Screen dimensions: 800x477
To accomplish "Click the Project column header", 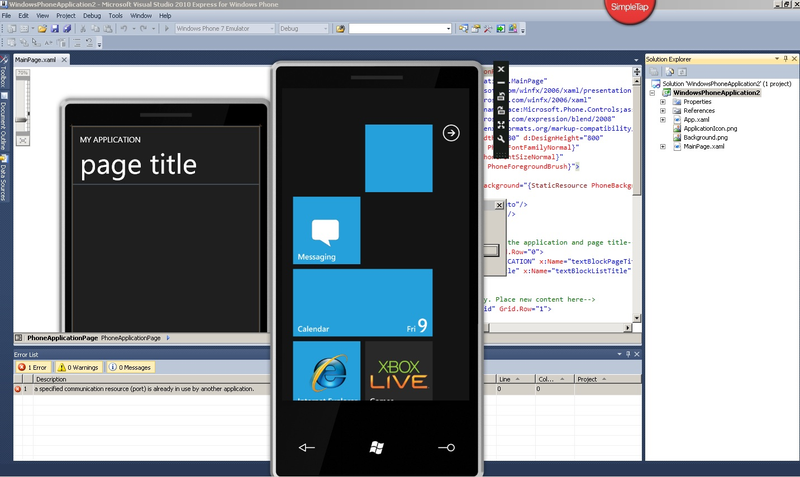I will point(607,379).
